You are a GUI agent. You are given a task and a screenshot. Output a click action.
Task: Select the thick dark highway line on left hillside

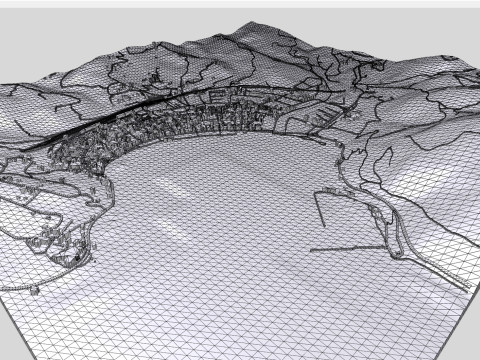pos(100,121)
